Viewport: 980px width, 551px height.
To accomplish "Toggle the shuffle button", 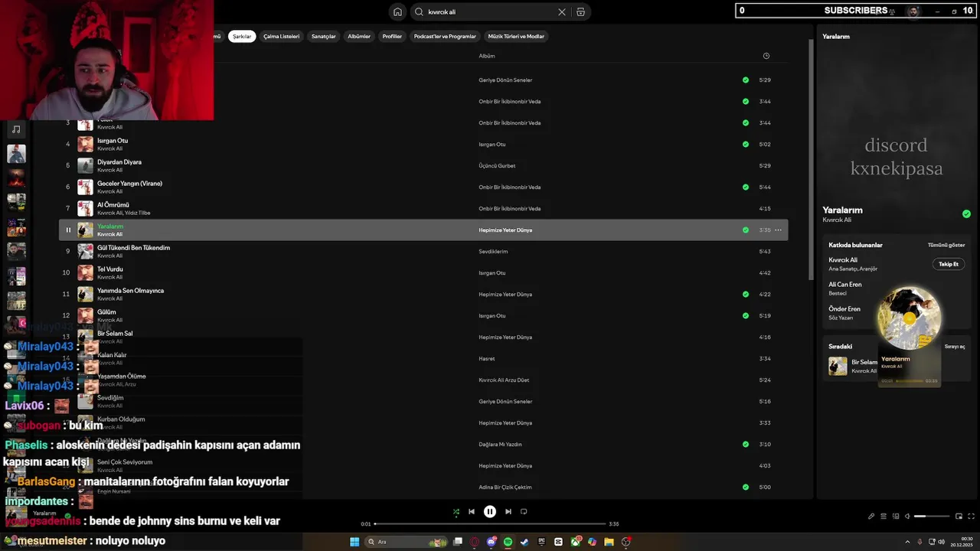I will tap(456, 512).
